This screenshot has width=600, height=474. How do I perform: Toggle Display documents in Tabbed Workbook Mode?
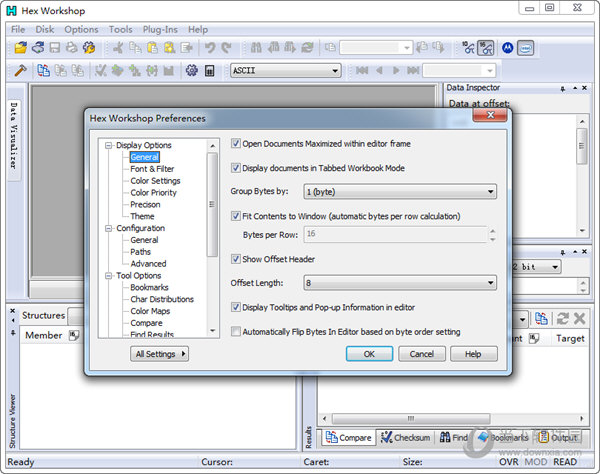pos(235,168)
